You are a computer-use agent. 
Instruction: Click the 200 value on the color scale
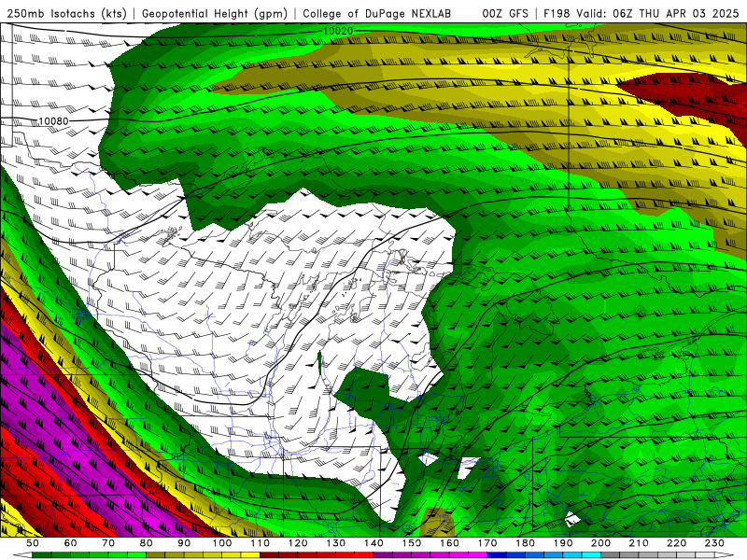click(600, 543)
